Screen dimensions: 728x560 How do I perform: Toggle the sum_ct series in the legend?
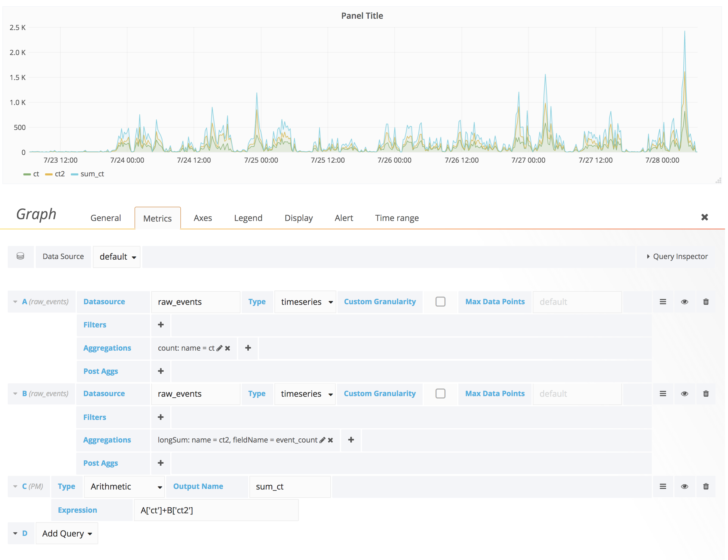92,175
